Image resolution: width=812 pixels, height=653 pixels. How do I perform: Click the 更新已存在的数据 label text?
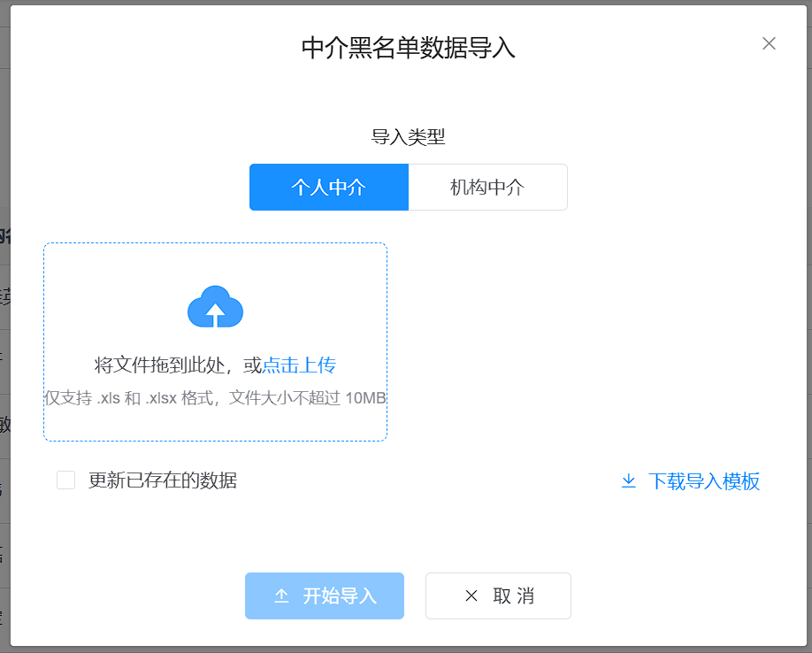click(x=163, y=480)
